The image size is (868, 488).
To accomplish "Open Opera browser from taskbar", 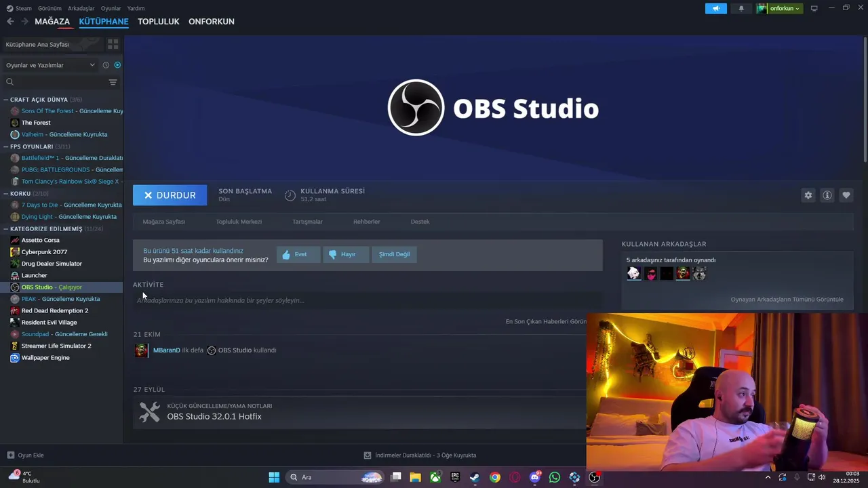I will tap(515, 477).
